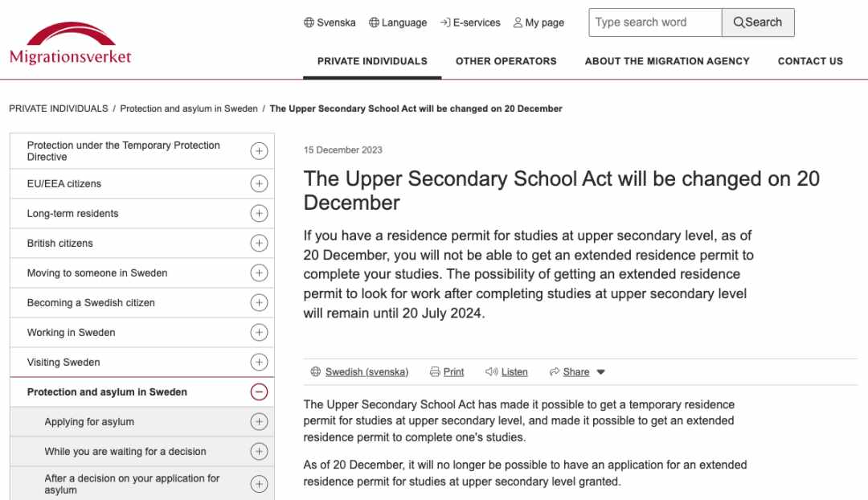The image size is (868, 500).
Task: Click the Language globe icon
Action: pyautogui.click(x=374, y=23)
